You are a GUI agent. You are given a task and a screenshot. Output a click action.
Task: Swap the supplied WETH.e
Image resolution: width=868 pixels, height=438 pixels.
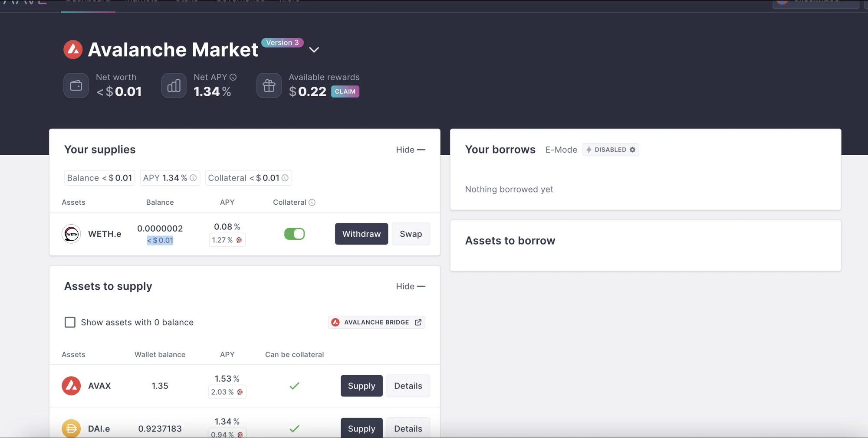411,234
